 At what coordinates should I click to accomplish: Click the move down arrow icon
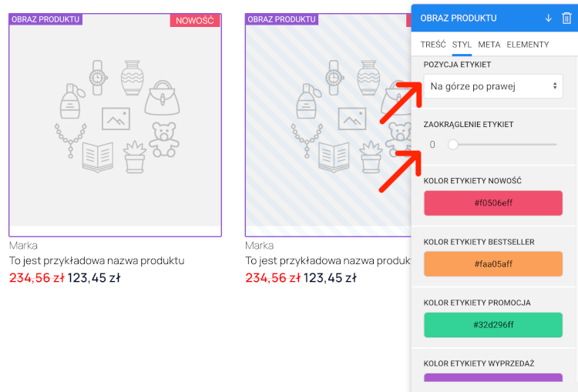(548, 18)
